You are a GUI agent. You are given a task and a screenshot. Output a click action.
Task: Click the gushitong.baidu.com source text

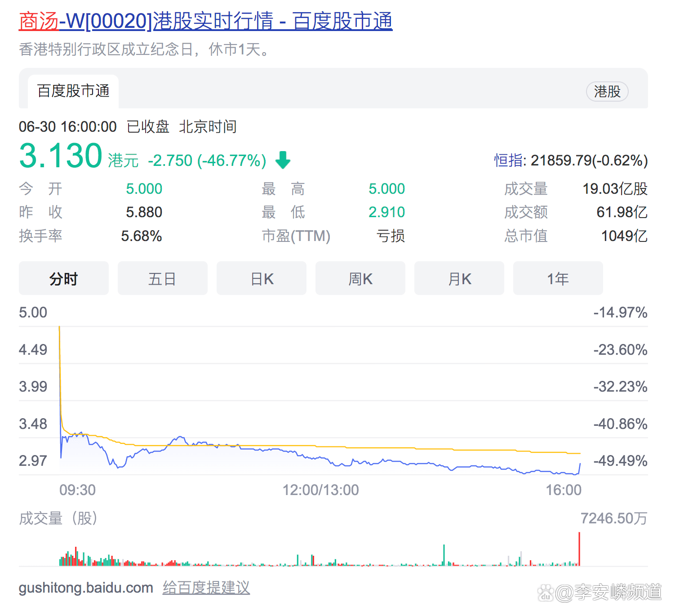pos(86,588)
